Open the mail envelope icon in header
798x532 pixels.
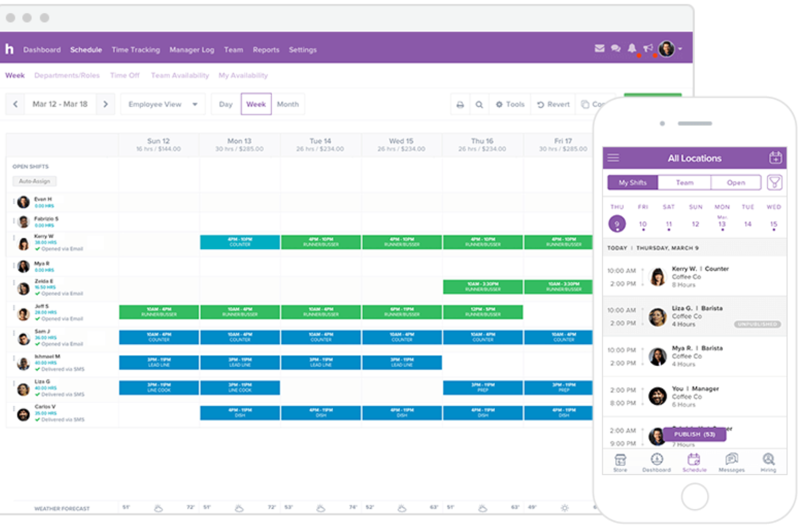599,49
